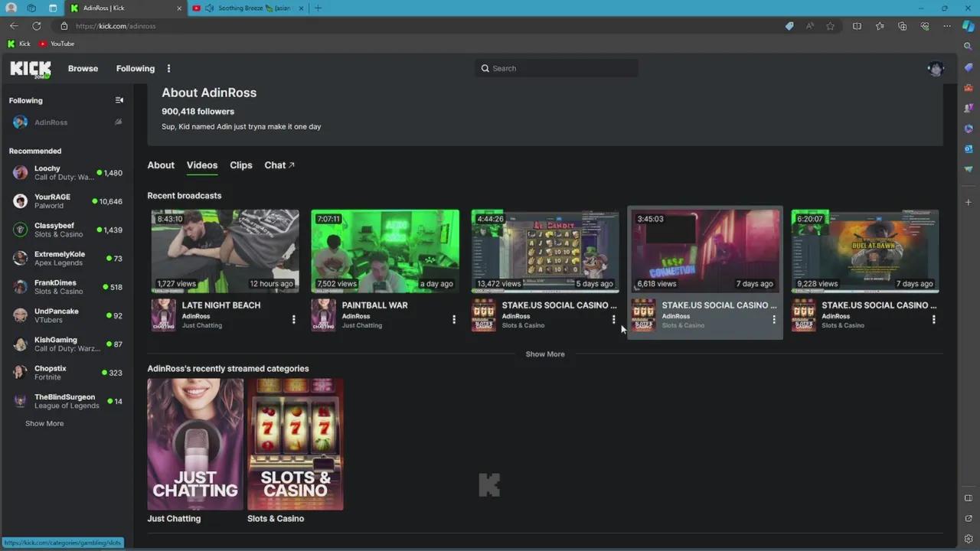Toggle notifications bell next to AdinRoss
Viewport: 980px width, 551px height.
[118, 122]
